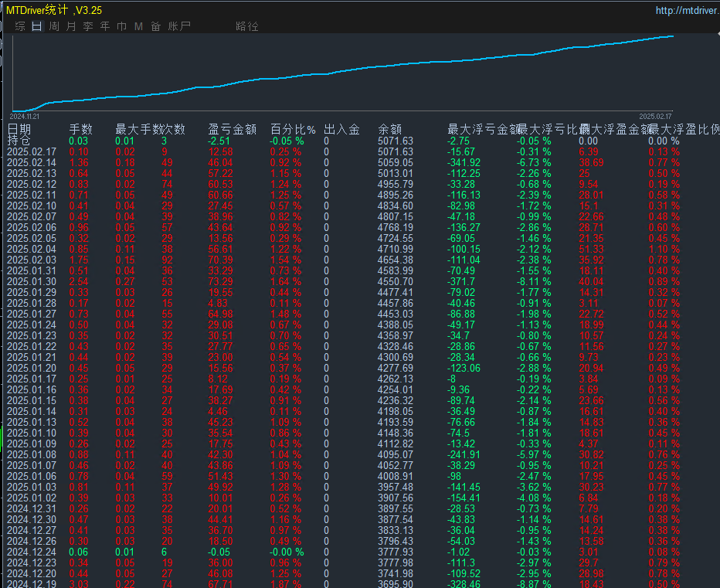The width and height of the screenshot is (720, 588).
Task: Click the 路径 path button
Action: [x=247, y=26]
